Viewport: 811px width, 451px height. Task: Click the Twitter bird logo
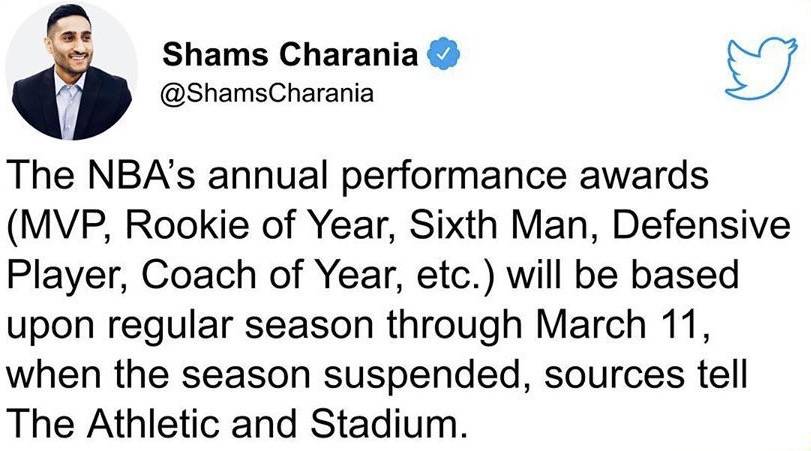[760, 68]
